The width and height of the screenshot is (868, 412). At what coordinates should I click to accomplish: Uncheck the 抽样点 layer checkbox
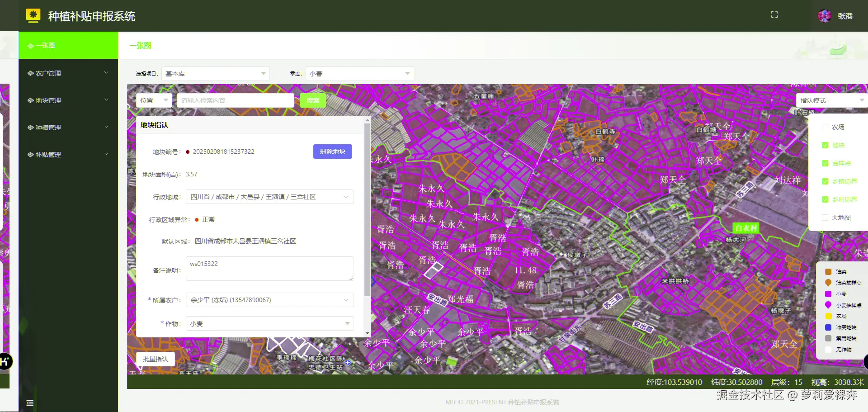tap(825, 163)
